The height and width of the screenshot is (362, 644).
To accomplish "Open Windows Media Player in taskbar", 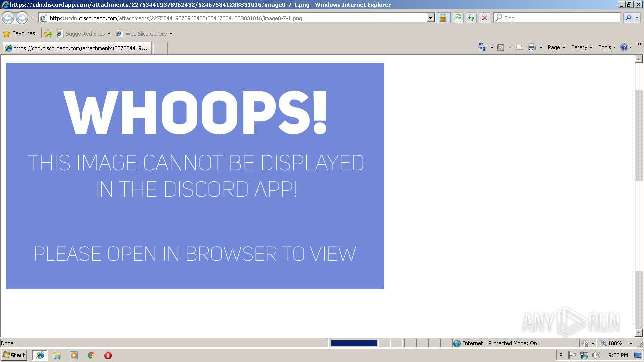I will 74,355.
